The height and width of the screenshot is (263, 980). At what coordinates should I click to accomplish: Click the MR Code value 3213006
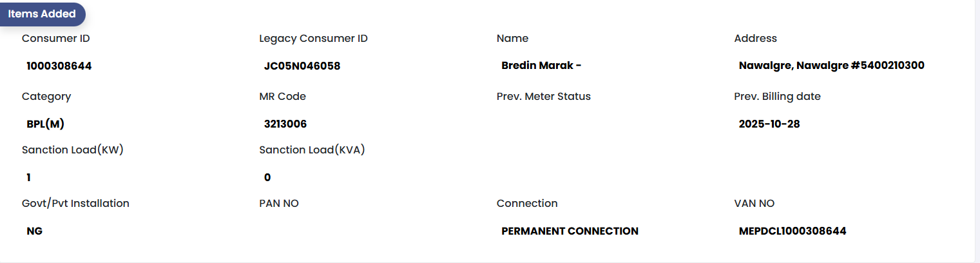[285, 124]
